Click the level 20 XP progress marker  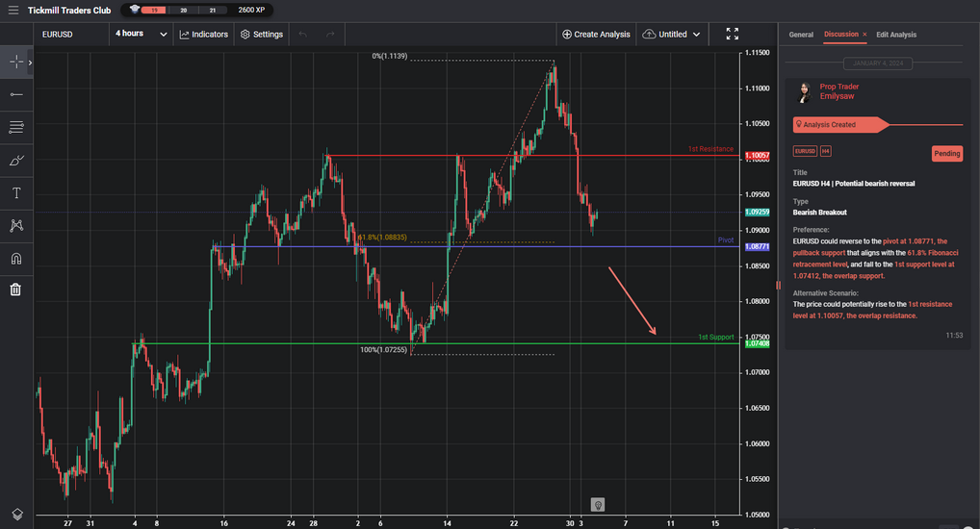click(183, 10)
